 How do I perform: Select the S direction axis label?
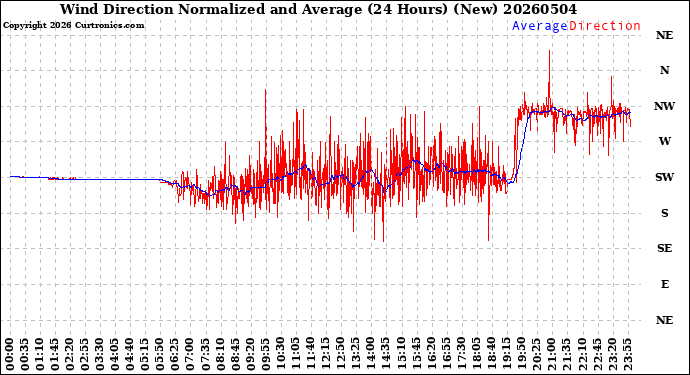click(x=664, y=213)
